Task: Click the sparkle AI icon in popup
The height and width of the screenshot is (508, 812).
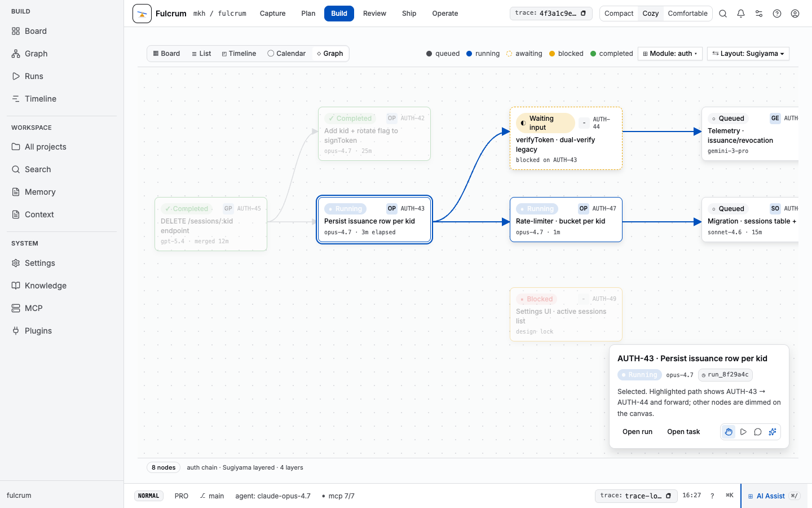Action: 773,432
